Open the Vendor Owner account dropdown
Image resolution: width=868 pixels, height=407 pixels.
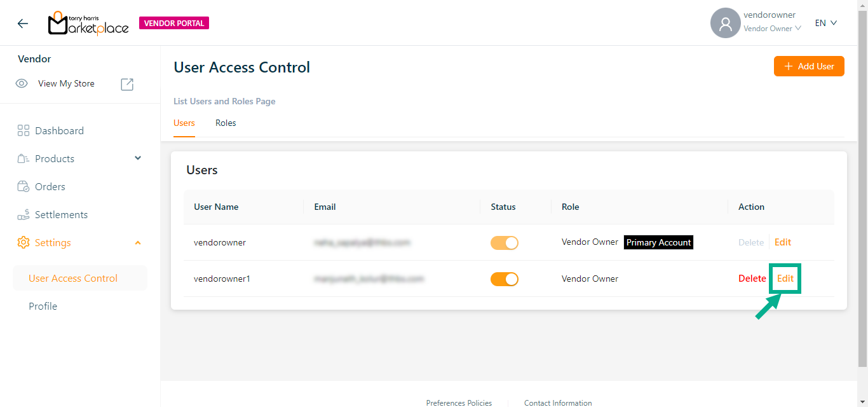[x=772, y=29]
